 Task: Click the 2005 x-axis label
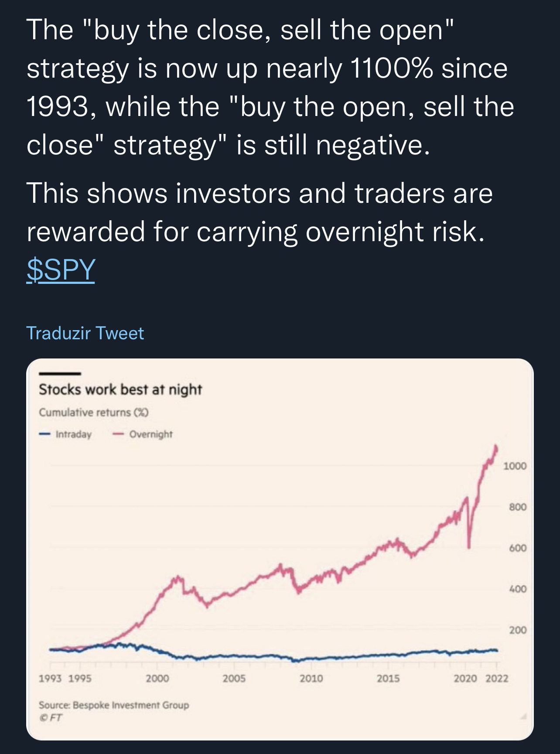click(x=234, y=679)
